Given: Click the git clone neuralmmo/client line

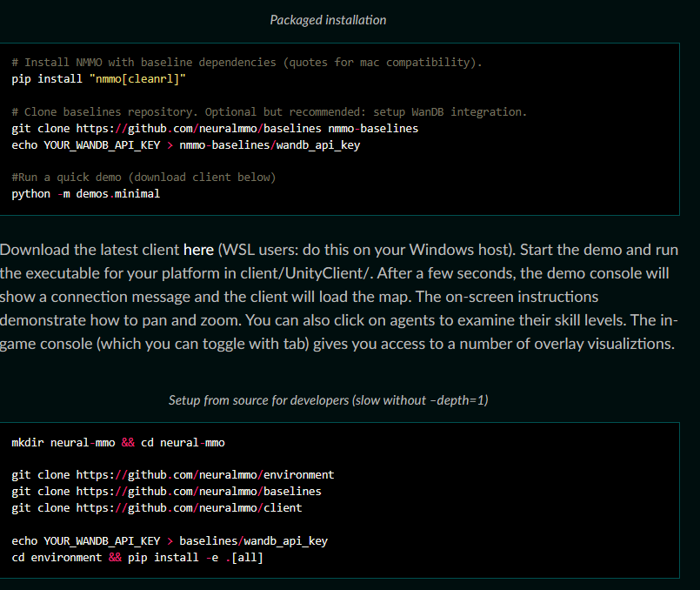Looking at the screenshot, I should click(x=157, y=508).
